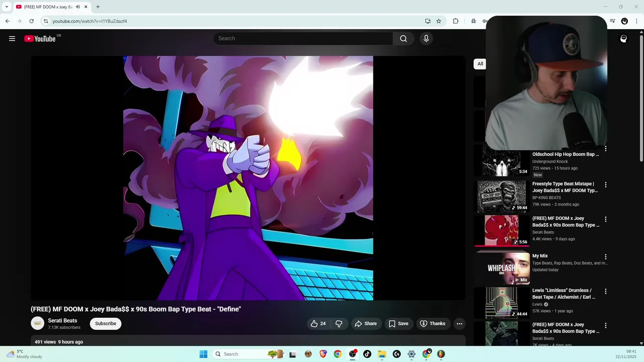Open options for My Mix

point(606,257)
